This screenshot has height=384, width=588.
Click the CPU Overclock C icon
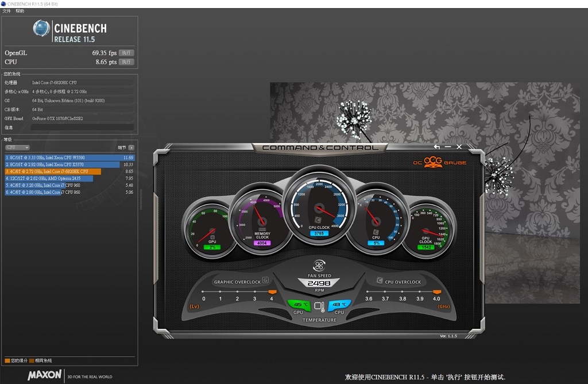click(x=380, y=281)
